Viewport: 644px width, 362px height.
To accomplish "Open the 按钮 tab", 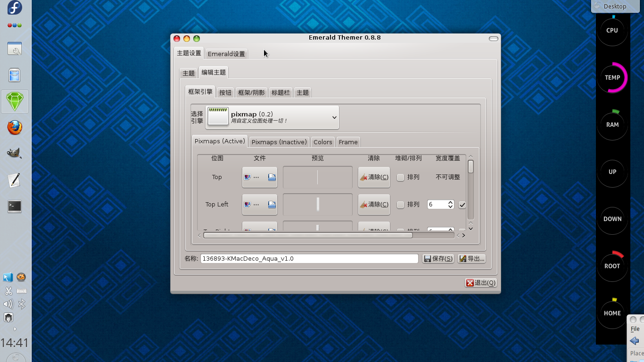I will [225, 92].
